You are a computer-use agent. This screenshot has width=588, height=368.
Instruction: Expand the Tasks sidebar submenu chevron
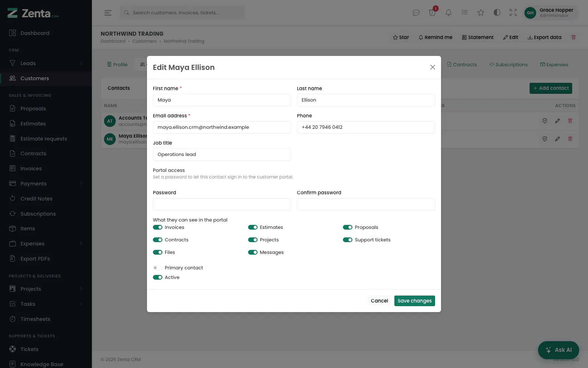click(81, 304)
